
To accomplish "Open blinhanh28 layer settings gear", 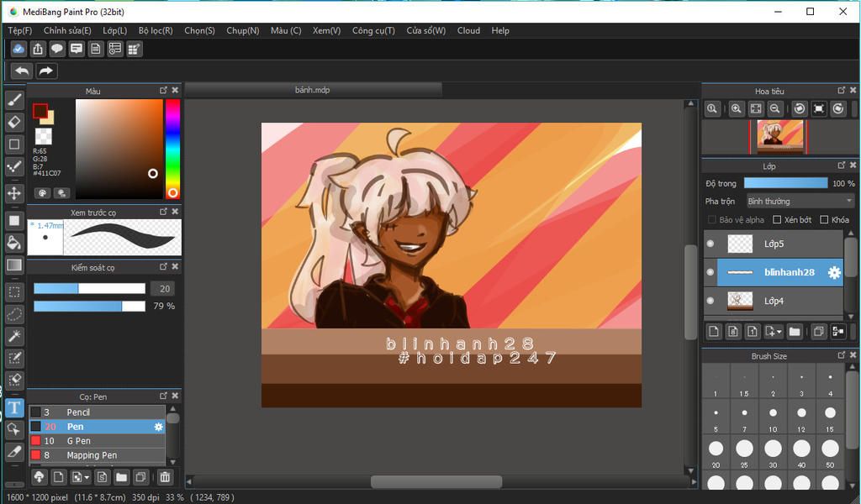I will (834, 272).
